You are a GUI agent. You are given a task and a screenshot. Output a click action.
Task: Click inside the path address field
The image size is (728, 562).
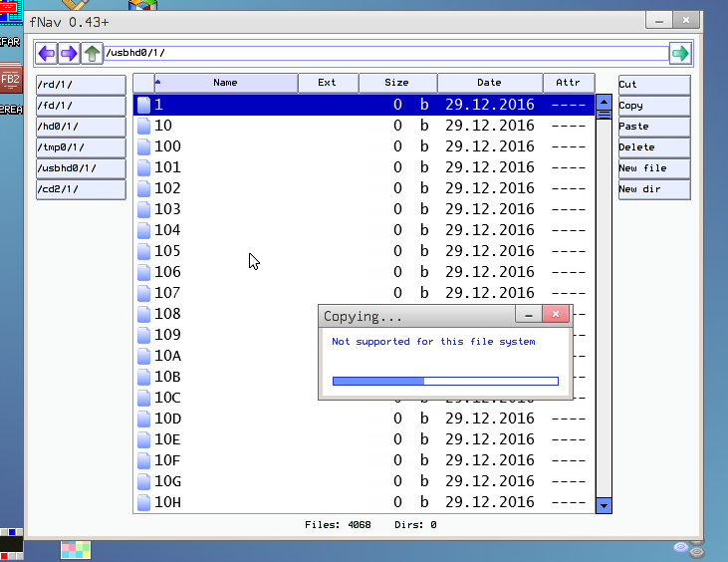click(384, 54)
